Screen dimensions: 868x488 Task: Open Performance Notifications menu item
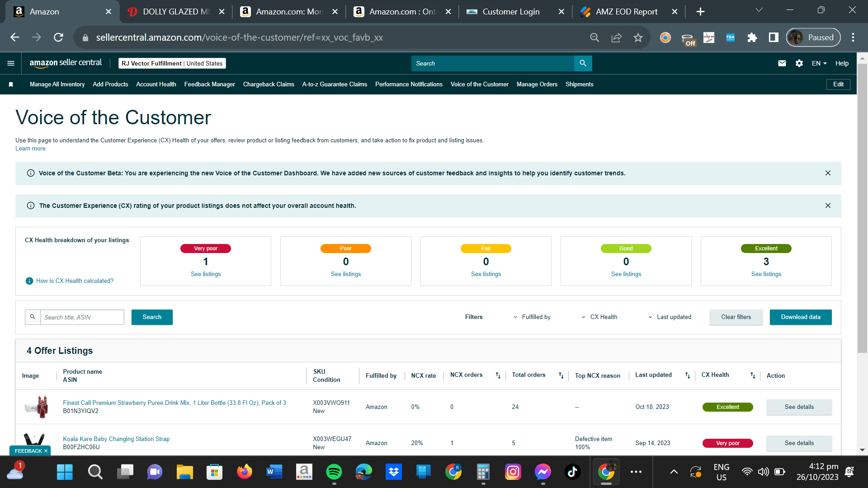point(409,84)
